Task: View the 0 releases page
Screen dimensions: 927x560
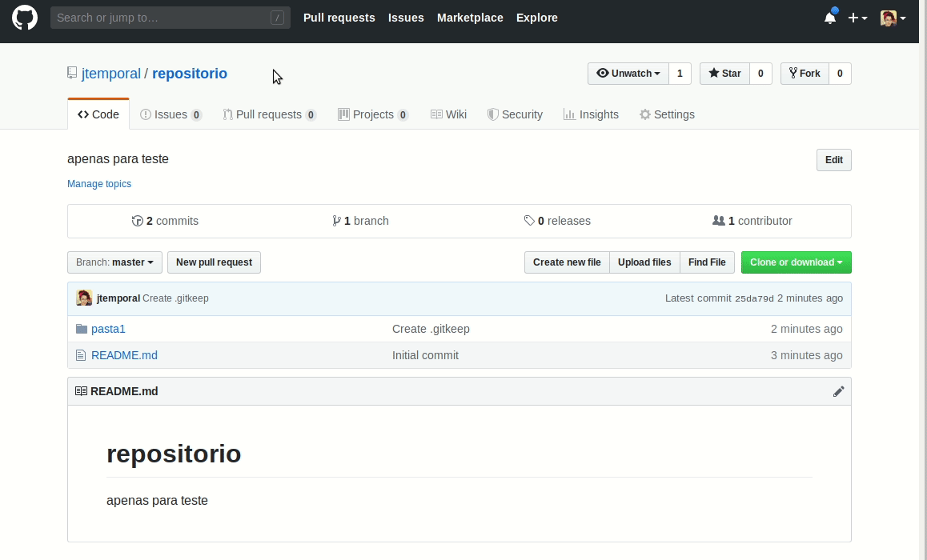Action: (557, 221)
